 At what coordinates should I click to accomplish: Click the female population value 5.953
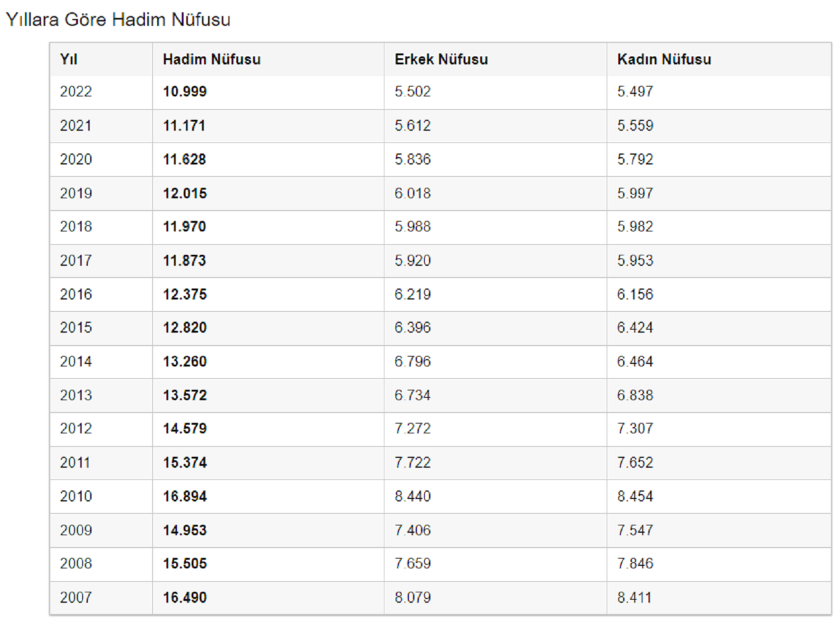tap(635, 260)
